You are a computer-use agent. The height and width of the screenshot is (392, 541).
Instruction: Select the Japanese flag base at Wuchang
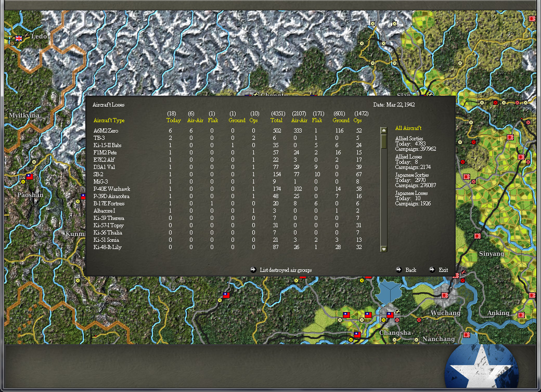coord(444,295)
